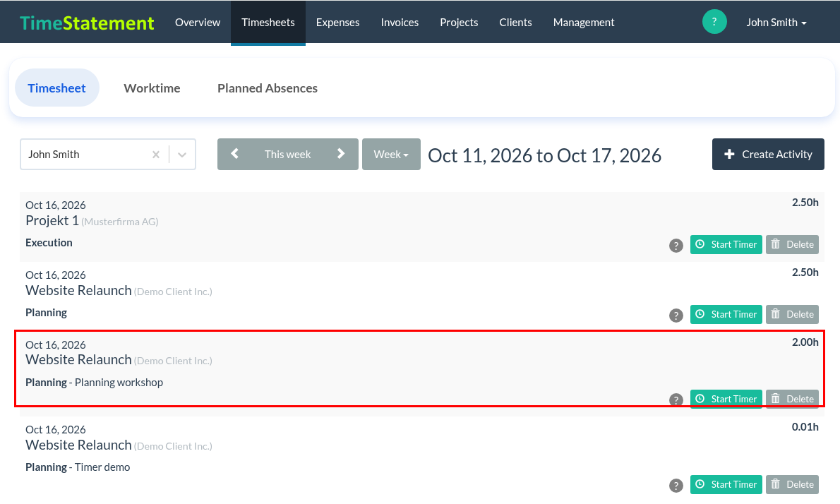Click the TimeStatement logo
This screenshot has width=840, height=504.
coord(87,23)
